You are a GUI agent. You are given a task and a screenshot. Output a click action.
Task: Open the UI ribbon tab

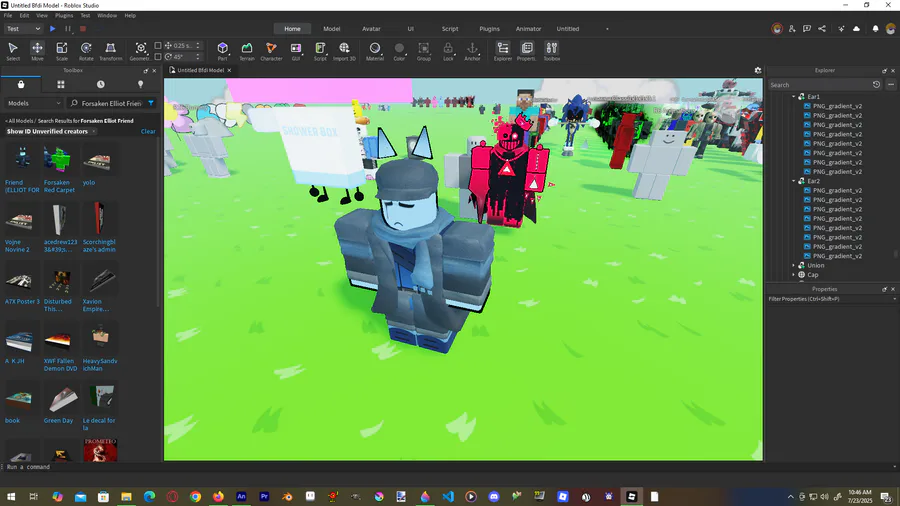(410, 29)
